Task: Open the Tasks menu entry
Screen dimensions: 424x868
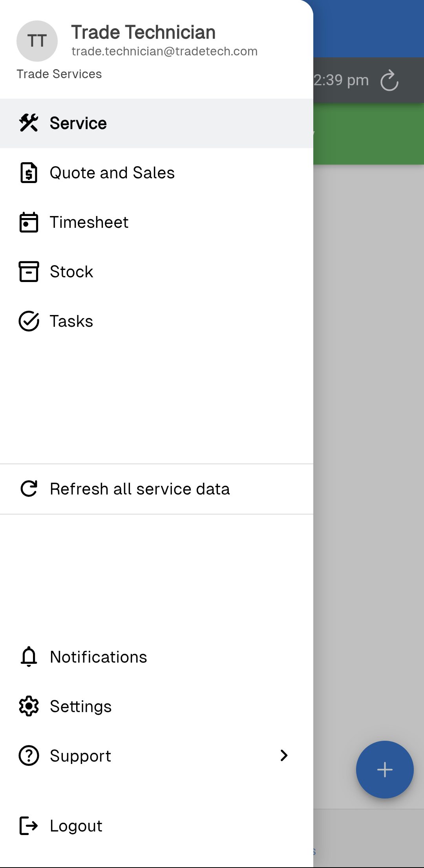Action: [71, 321]
